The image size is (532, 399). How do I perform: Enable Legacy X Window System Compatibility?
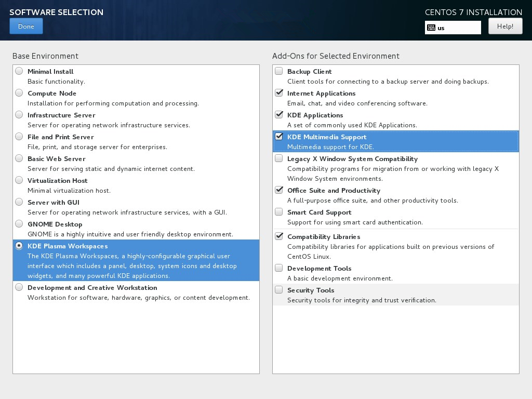tap(278, 158)
